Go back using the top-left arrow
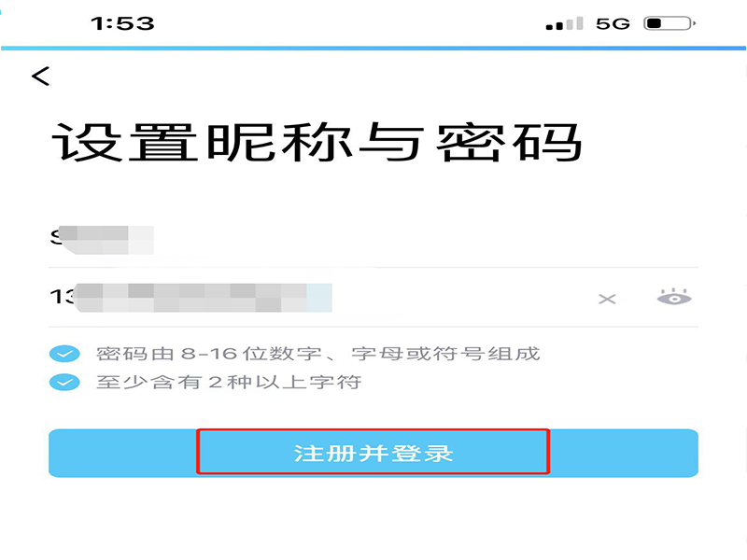The height and width of the screenshot is (560, 747). tap(41, 77)
